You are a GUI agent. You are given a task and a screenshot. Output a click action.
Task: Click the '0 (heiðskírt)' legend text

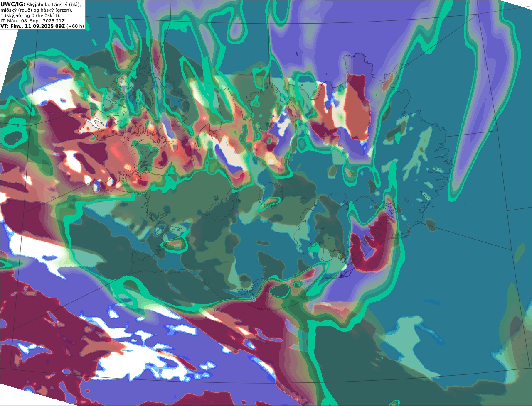[45, 15]
